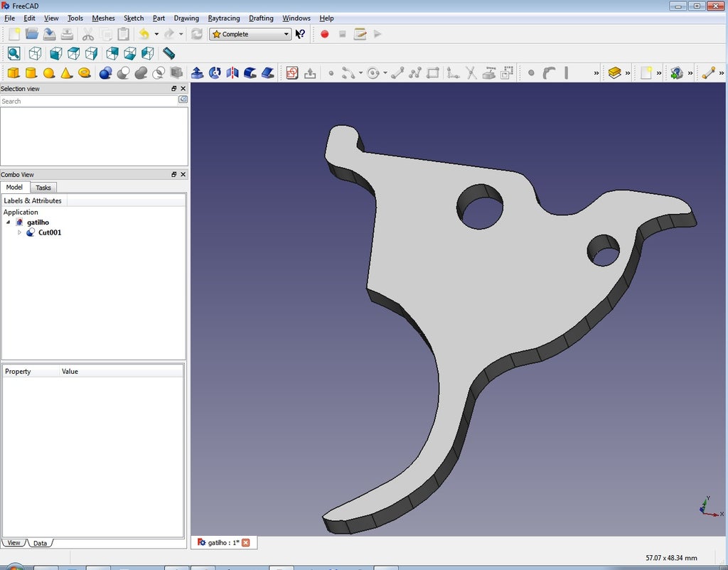Screen dimensions: 728x570
Task: Run the Extrude tool
Action: [198, 72]
